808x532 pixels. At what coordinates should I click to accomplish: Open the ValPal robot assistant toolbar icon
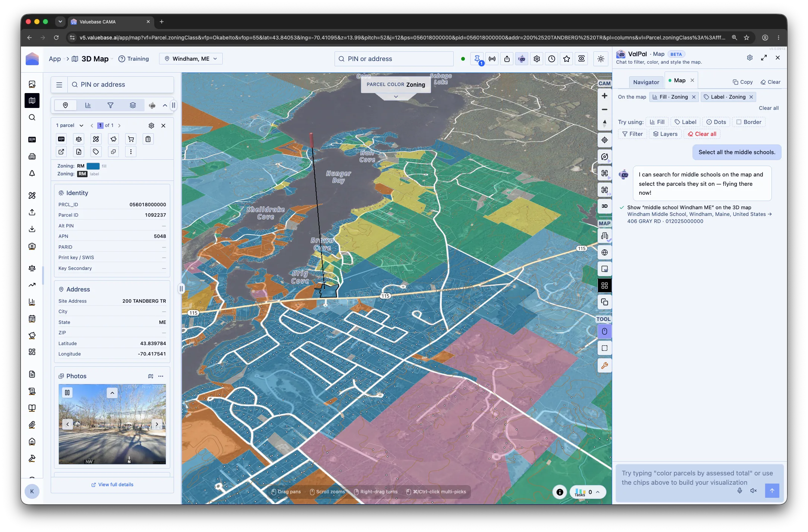522,59
